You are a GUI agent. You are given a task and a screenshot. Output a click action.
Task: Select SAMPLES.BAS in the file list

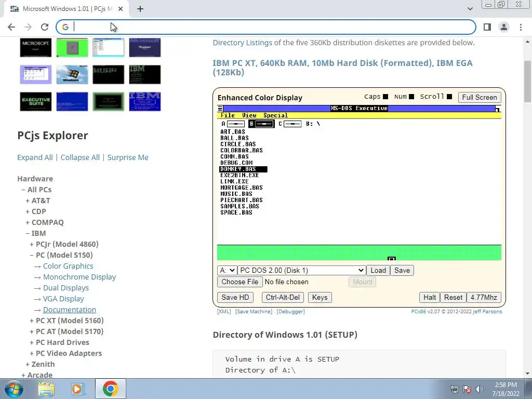[240, 206]
